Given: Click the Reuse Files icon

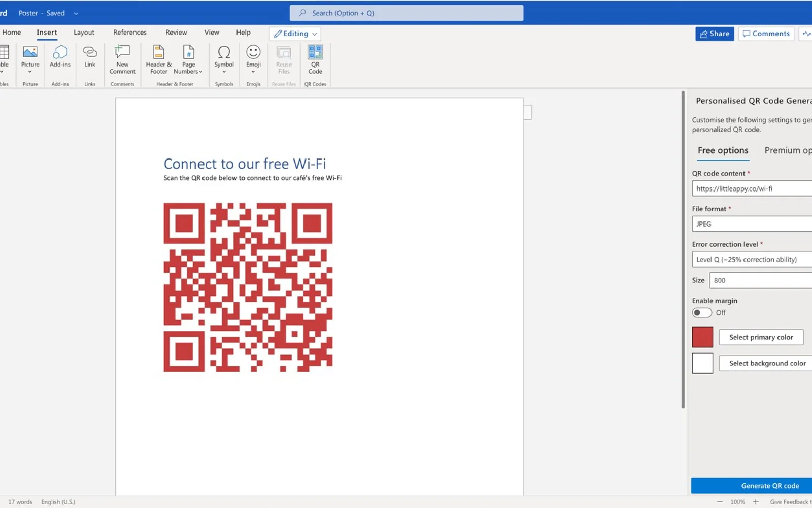Looking at the screenshot, I should (x=284, y=59).
